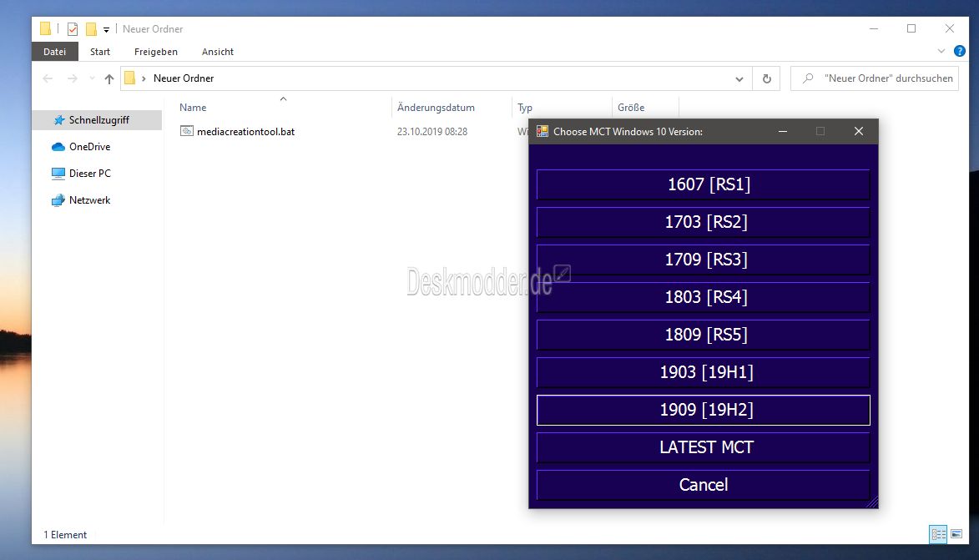The height and width of the screenshot is (560, 979).
Task: Click the refresh button beside address bar
Action: (x=767, y=78)
